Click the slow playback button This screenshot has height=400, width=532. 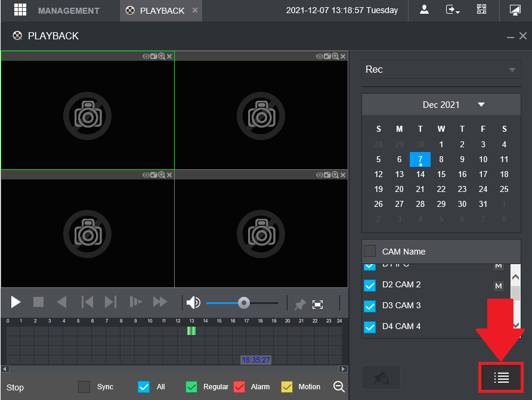point(135,302)
